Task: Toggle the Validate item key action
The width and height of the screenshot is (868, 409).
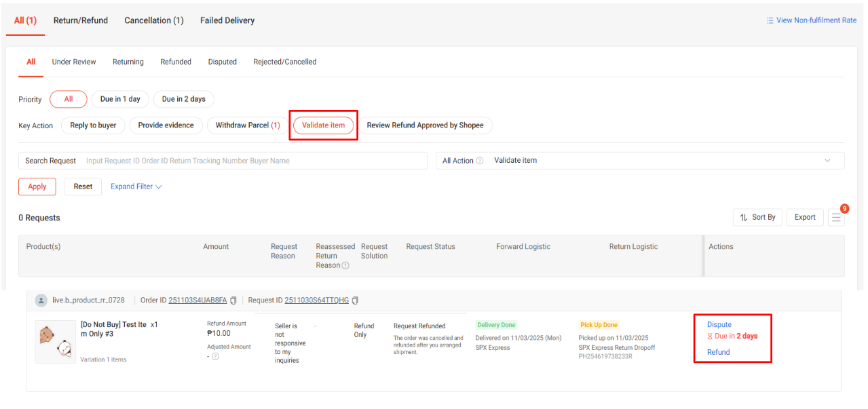Action: tap(324, 125)
